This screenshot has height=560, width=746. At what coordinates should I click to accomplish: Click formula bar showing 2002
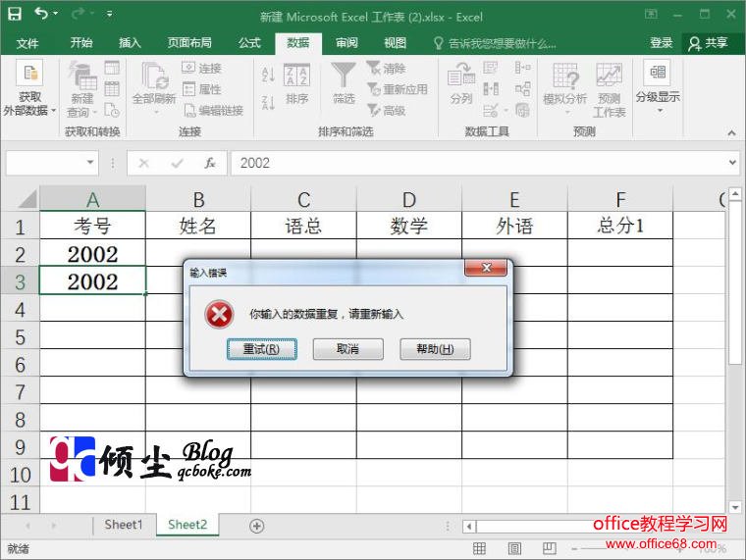click(x=478, y=163)
